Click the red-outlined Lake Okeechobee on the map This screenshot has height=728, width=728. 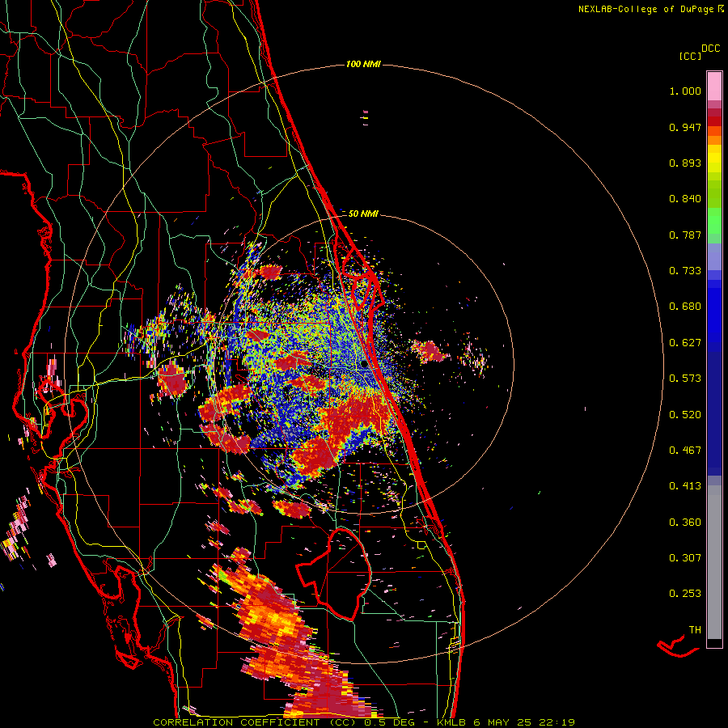(334, 573)
